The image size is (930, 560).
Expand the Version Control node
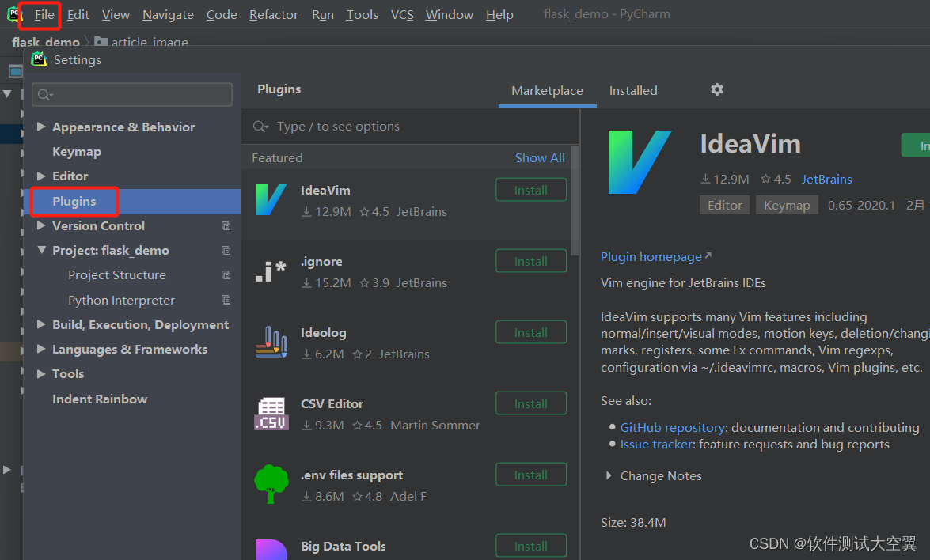[x=41, y=225]
